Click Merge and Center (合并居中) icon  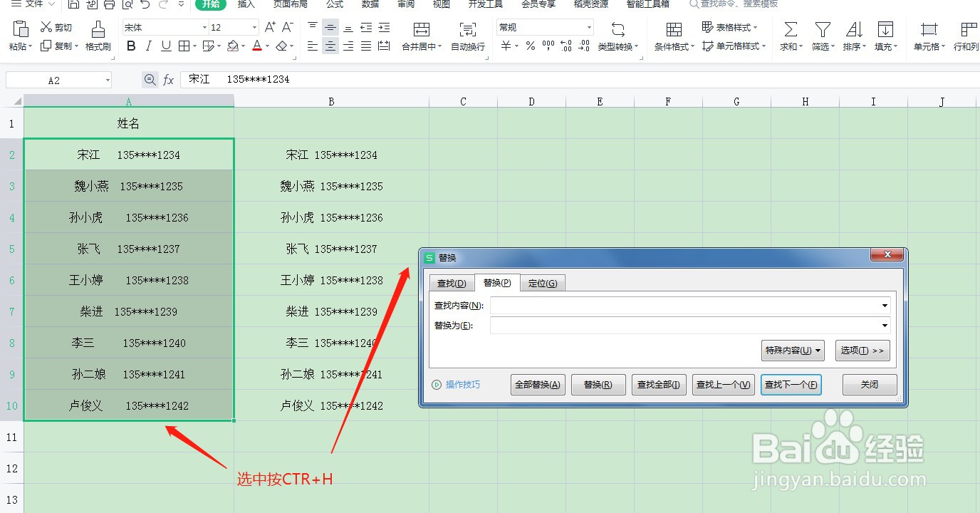tap(422, 29)
